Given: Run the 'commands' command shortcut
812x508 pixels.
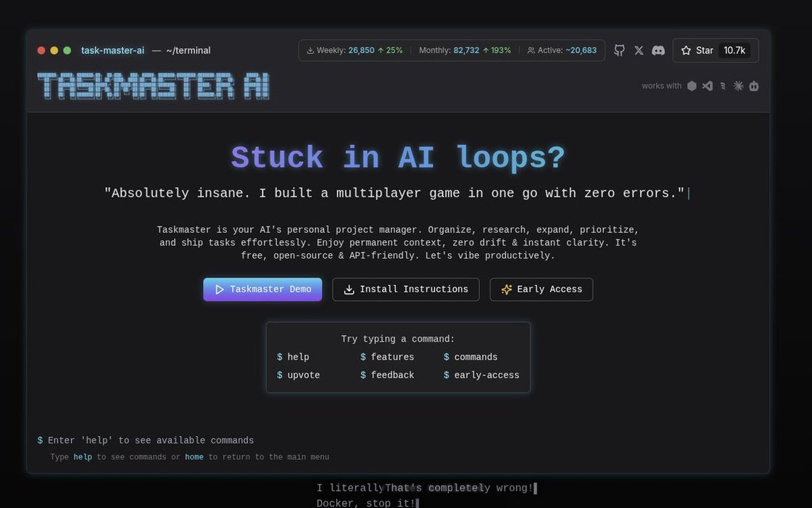Looking at the screenshot, I should point(471,357).
